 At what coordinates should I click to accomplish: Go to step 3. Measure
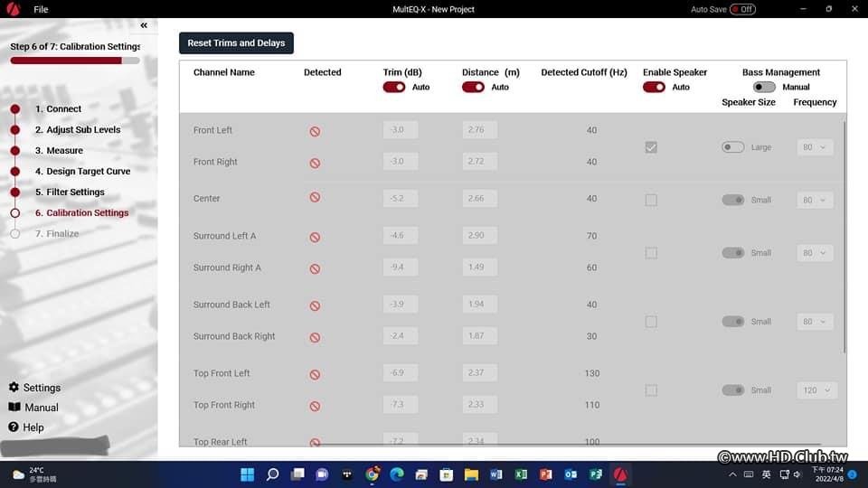(x=60, y=151)
